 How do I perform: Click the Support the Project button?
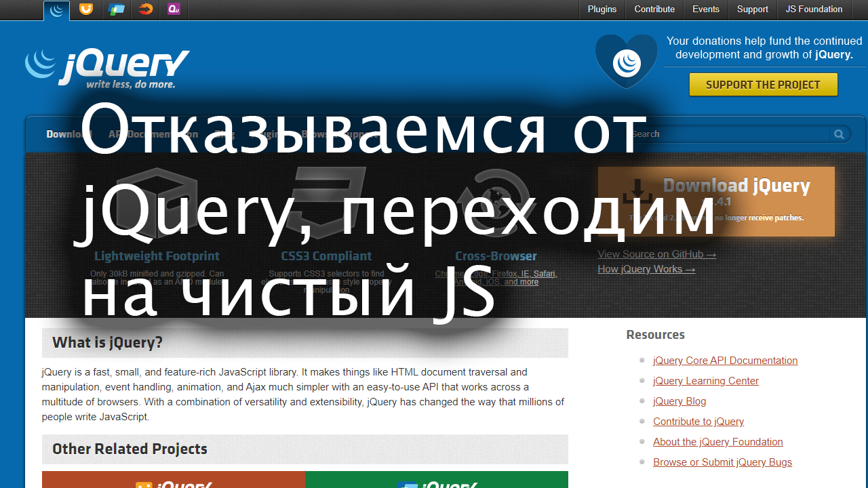[763, 85]
